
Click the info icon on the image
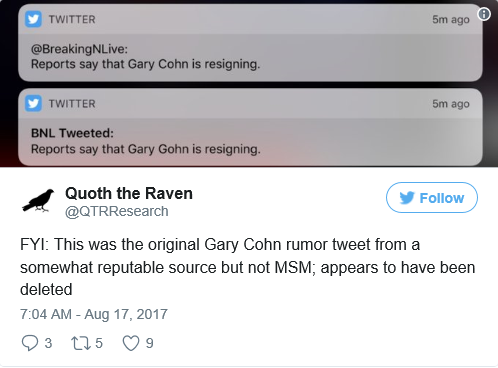tap(484, 14)
